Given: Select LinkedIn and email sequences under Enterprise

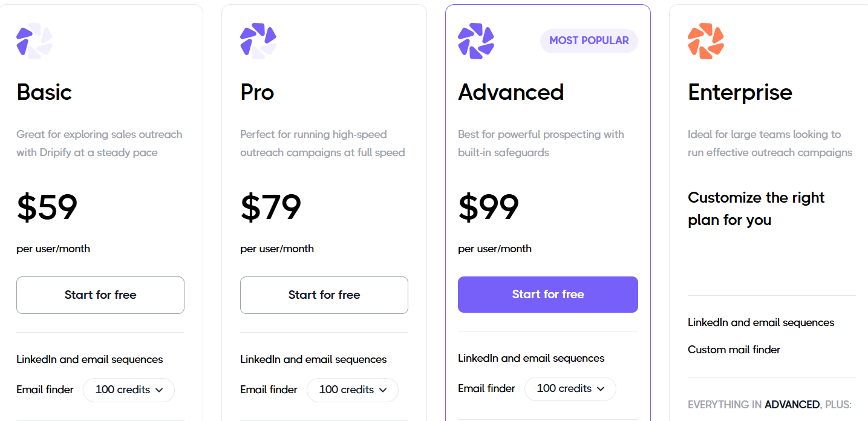Looking at the screenshot, I should [x=760, y=322].
